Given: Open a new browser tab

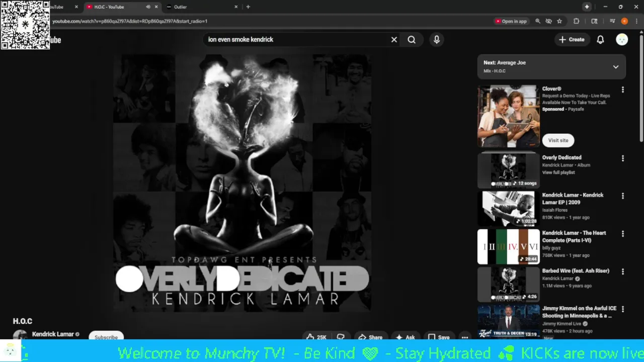Looking at the screenshot, I should tap(248, 7).
